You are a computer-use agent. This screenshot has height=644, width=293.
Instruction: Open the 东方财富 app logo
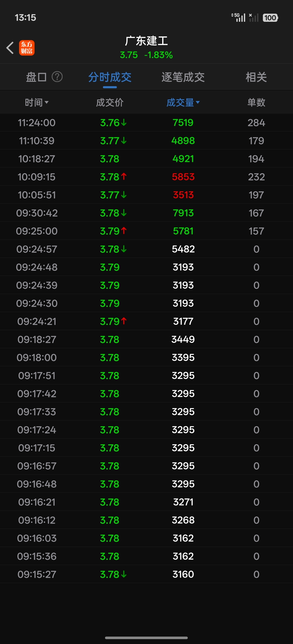27,48
